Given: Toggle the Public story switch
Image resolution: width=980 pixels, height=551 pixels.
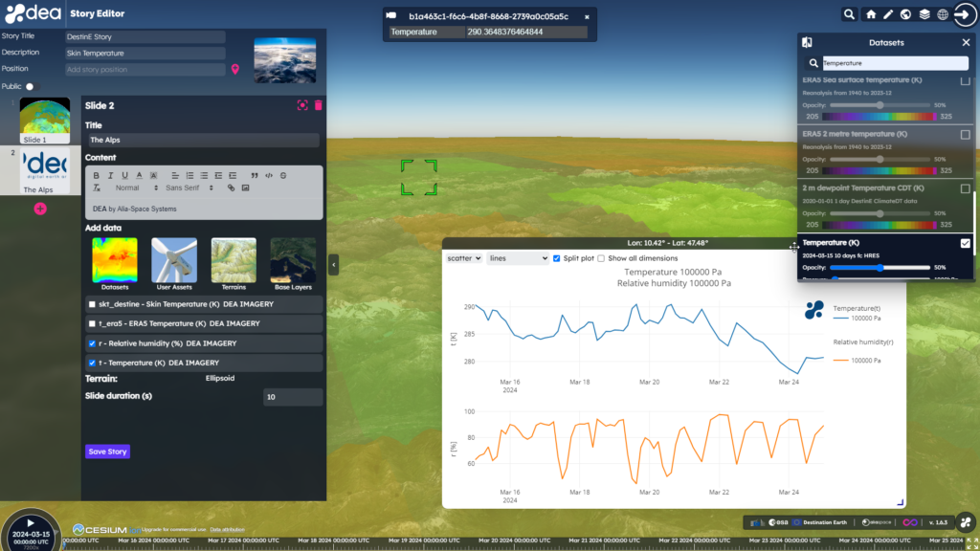Looking at the screenshot, I should tap(32, 86).
